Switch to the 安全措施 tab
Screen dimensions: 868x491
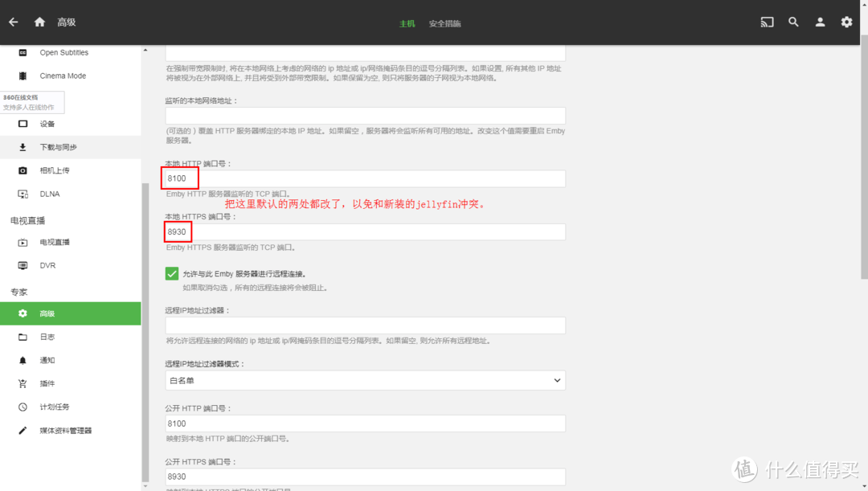[x=444, y=23]
